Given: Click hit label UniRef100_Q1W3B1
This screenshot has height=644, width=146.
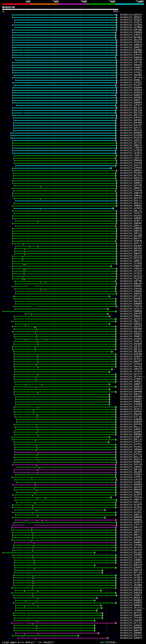Looking at the screenshot, I should tap(131, 75).
